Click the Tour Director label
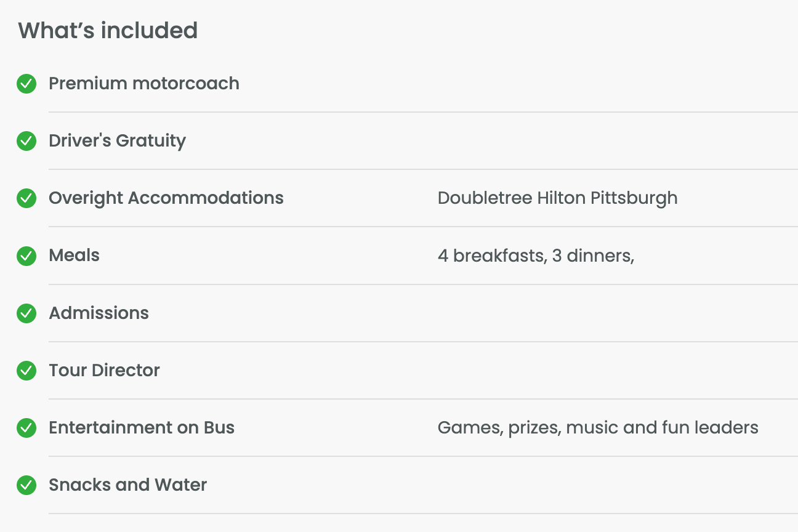Screen dimensions: 798x532 click(104, 370)
